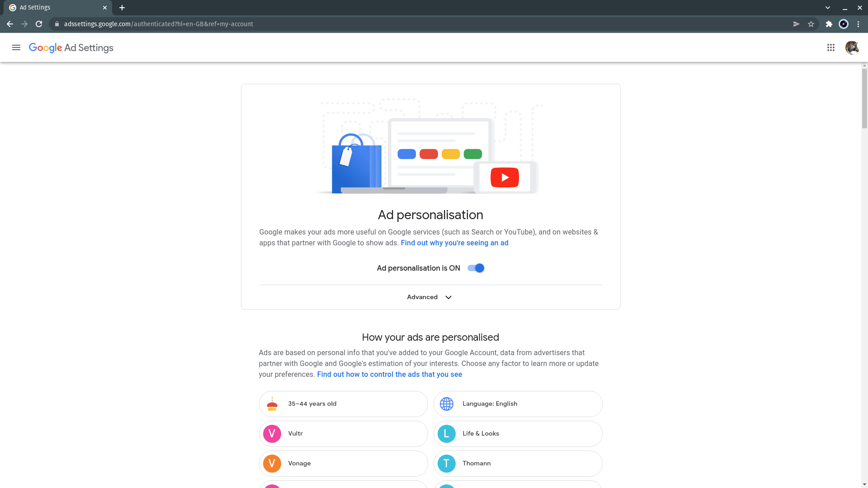
Task: Reload the current page
Action: click(39, 24)
